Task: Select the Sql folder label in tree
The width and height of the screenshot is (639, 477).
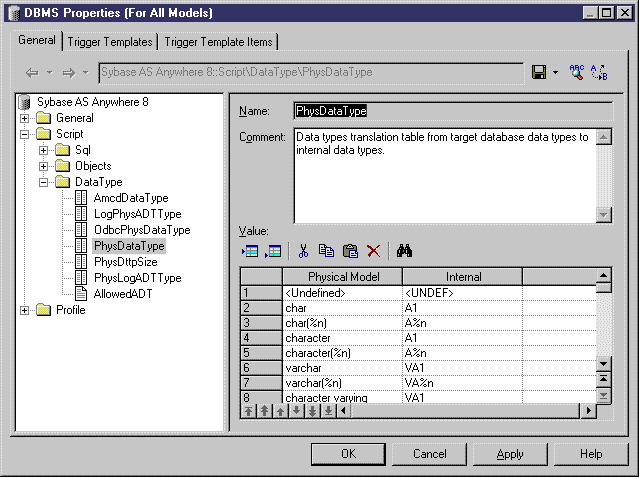Action: 83,150
